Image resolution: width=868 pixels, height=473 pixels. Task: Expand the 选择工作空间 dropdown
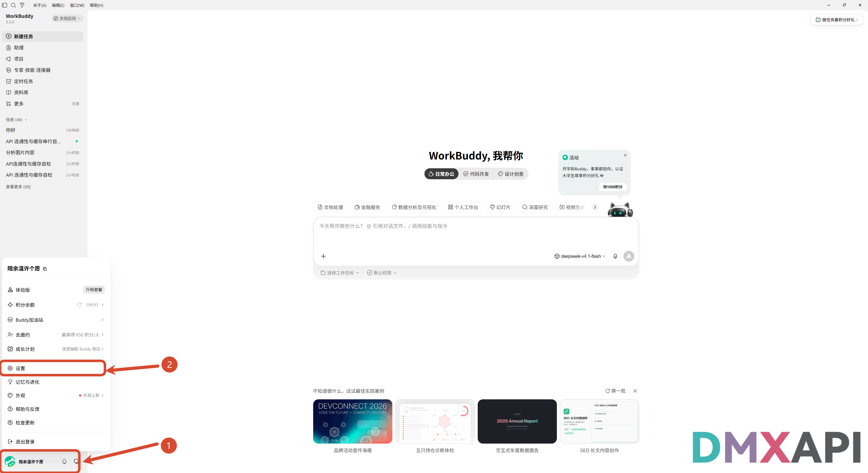(x=340, y=273)
